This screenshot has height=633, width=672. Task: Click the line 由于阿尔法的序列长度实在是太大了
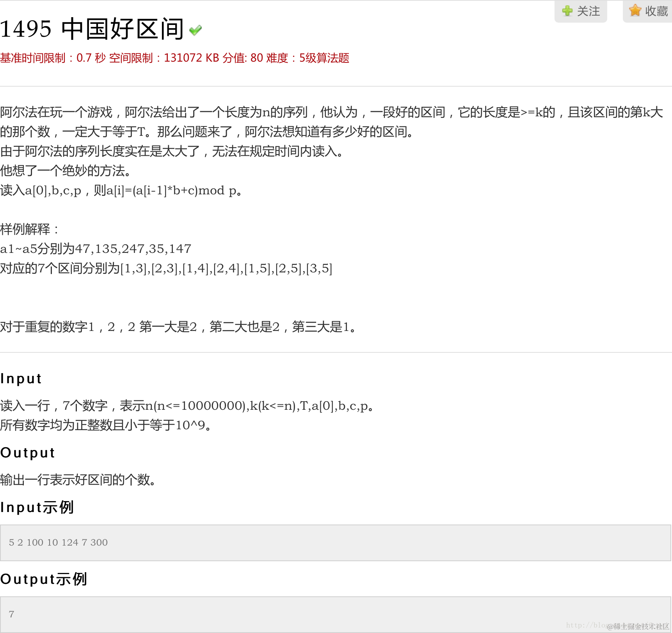172,151
